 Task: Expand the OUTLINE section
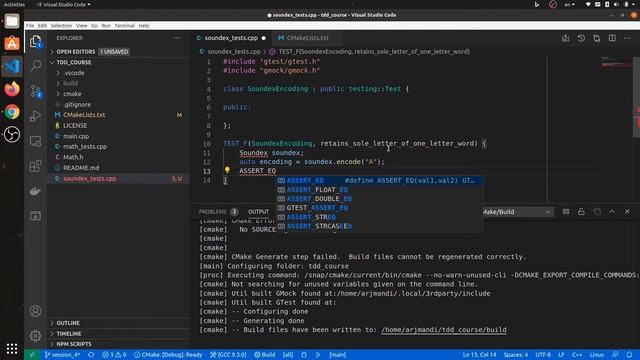pos(118,323)
